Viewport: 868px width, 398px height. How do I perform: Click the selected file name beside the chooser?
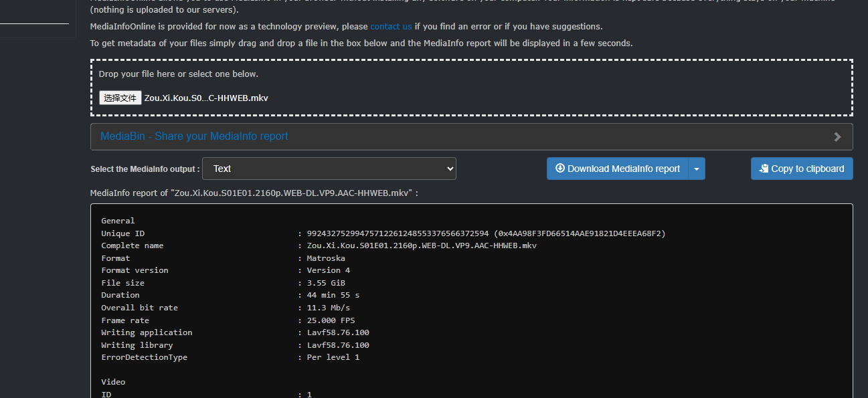[x=206, y=98]
